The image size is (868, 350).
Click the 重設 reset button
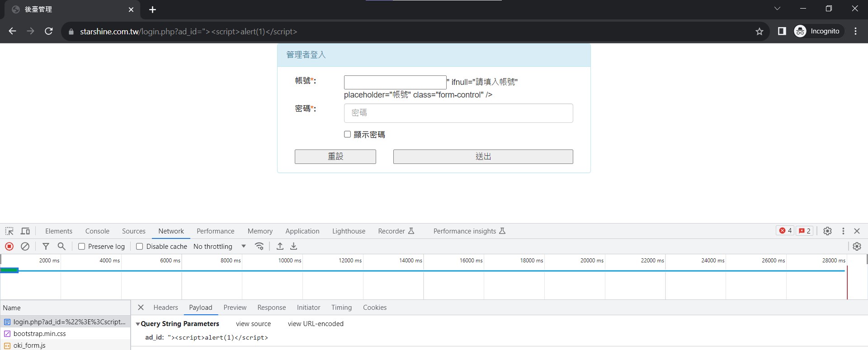tap(335, 157)
